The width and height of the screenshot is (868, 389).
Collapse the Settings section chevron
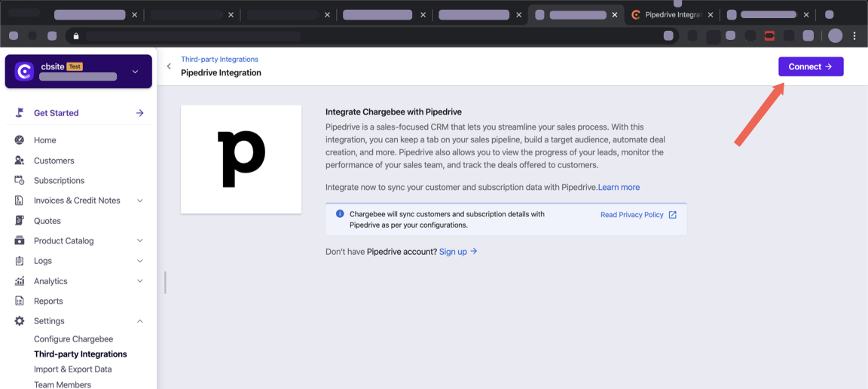click(x=140, y=321)
